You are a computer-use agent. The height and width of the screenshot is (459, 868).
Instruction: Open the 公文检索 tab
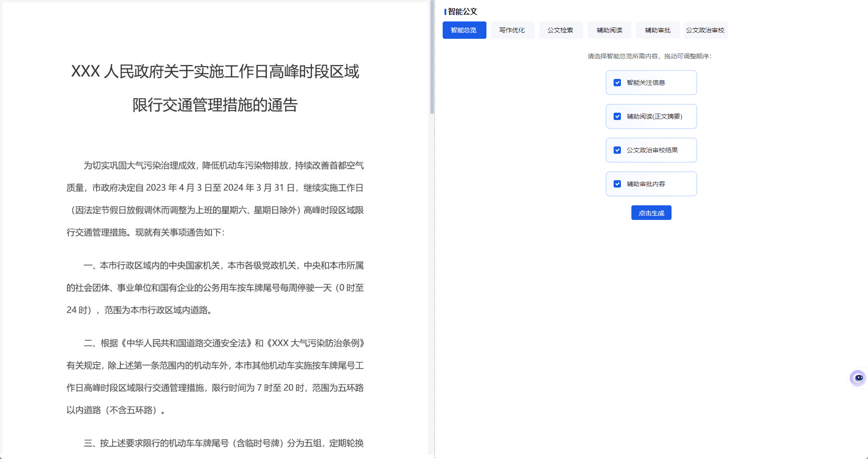(x=561, y=30)
